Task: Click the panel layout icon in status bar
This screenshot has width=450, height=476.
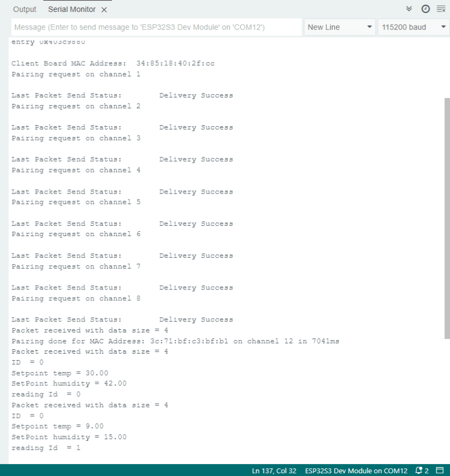Action: [x=440, y=471]
